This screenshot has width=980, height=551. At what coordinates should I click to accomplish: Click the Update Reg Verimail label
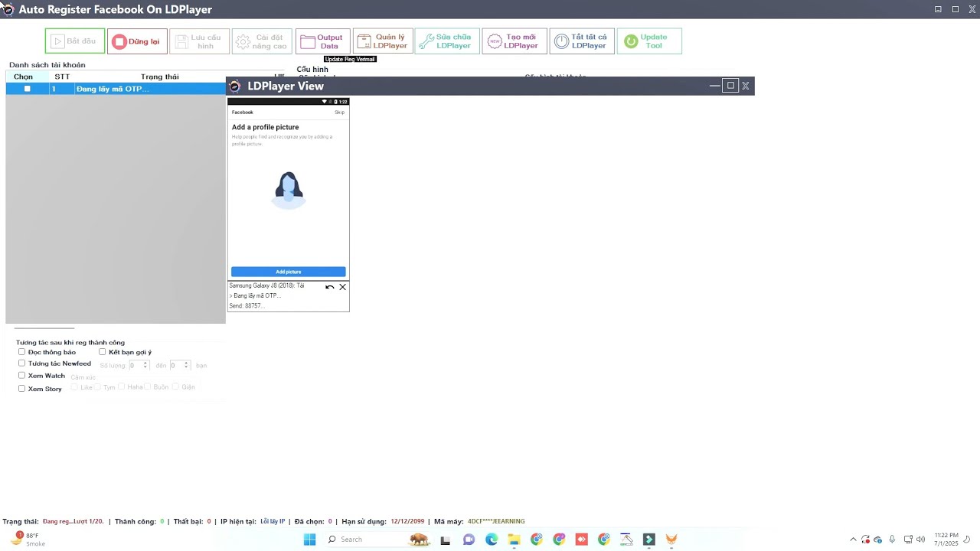[x=350, y=59]
